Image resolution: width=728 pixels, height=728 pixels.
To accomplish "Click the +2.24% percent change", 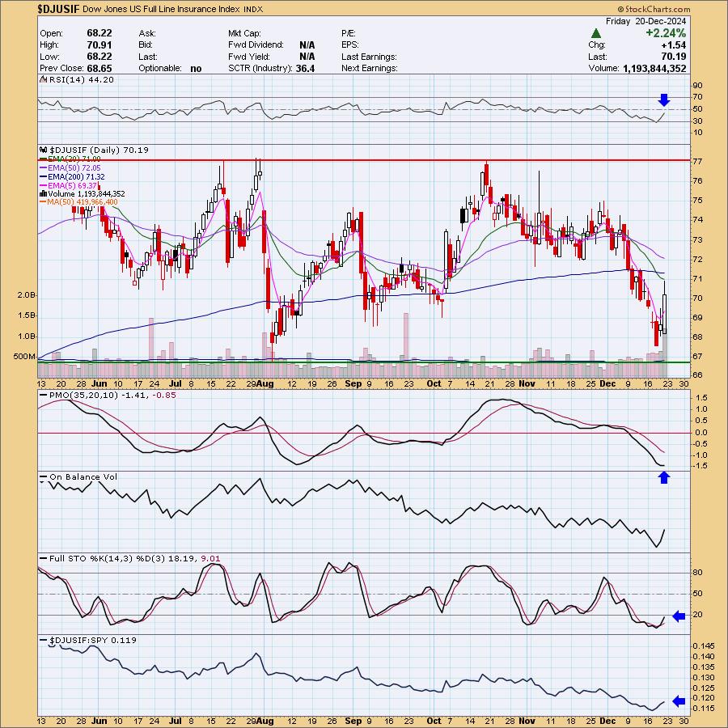I will [x=666, y=33].
